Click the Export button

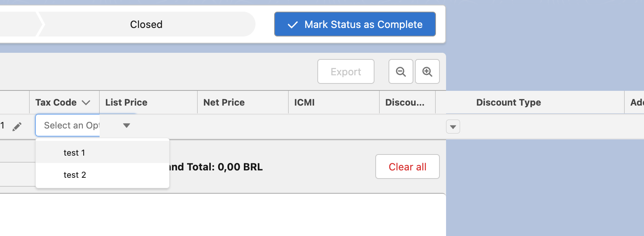pos(346,71)
